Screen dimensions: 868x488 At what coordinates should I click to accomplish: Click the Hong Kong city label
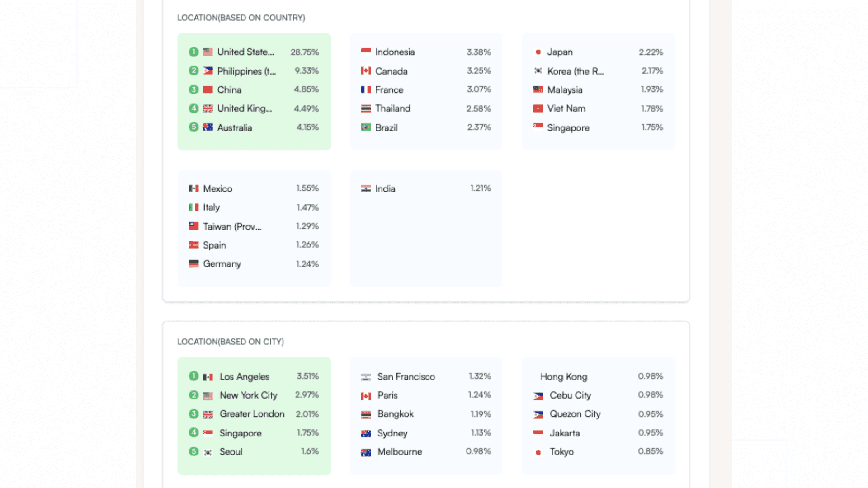[564, 376]
